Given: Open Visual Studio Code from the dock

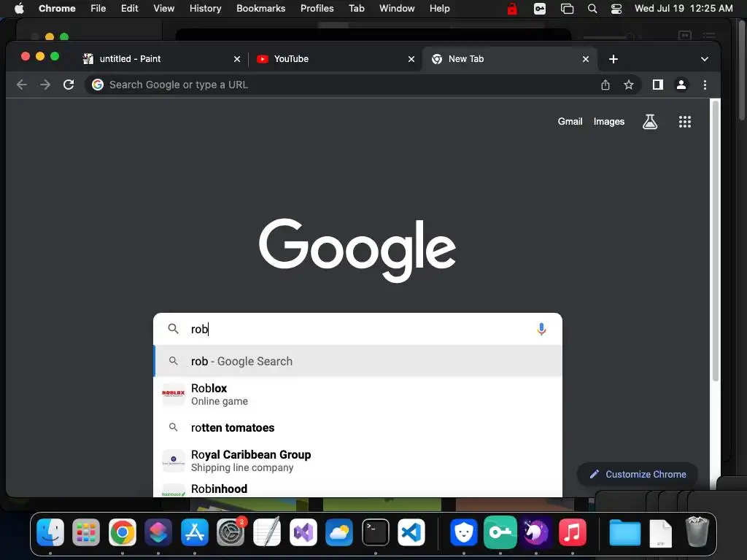Looking at the screenshot, I should pos(411,532).
